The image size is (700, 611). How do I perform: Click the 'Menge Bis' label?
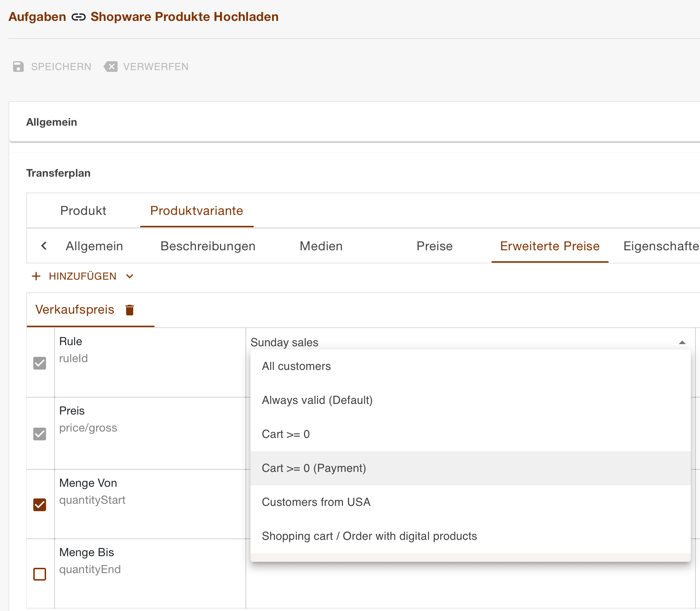point(87,552)
